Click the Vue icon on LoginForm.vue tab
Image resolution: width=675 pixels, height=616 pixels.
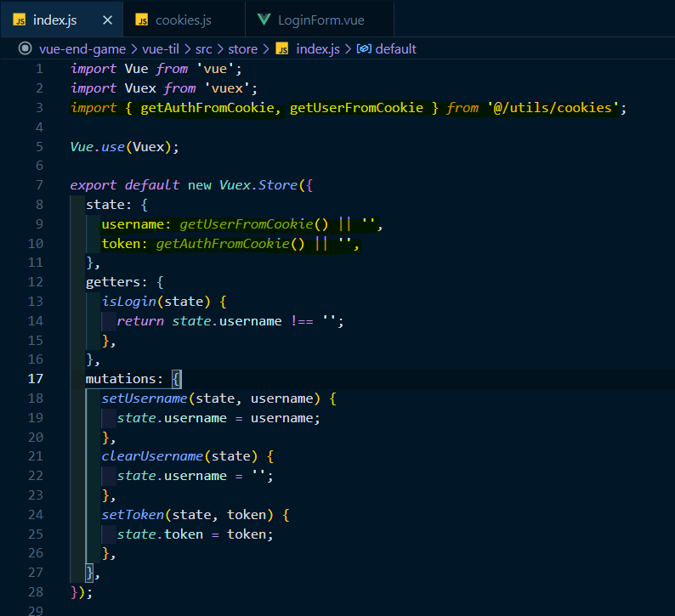click(x=264, y=20)
